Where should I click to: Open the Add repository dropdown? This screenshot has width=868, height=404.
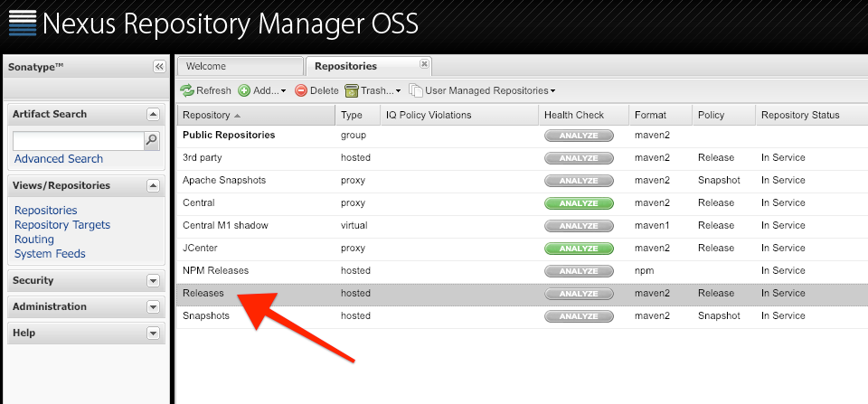click(262, 90)
